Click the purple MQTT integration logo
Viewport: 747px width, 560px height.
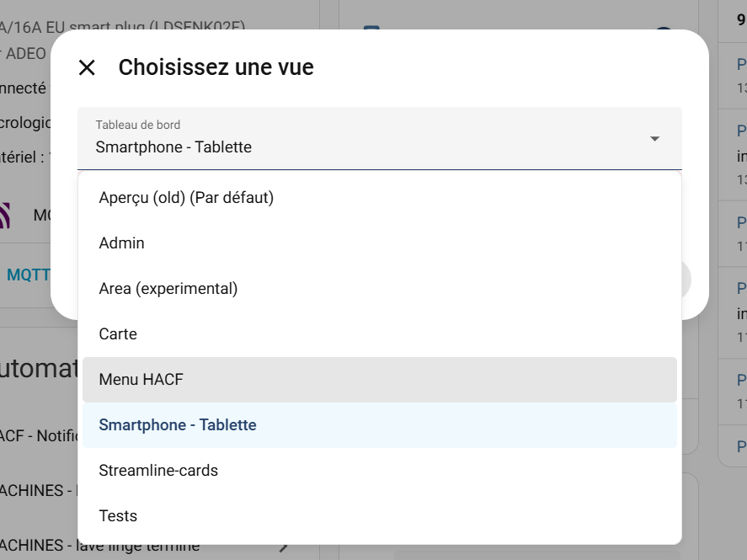[x=5, y=216]
